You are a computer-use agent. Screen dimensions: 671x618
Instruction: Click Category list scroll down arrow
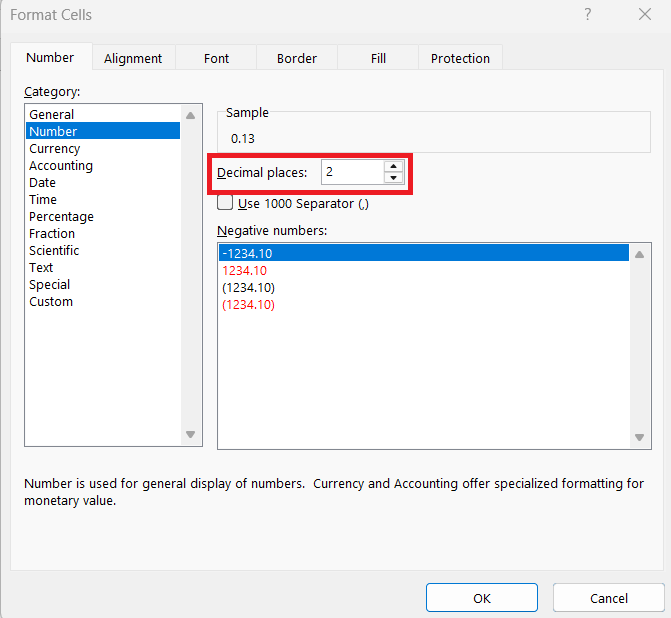(191, 434)
